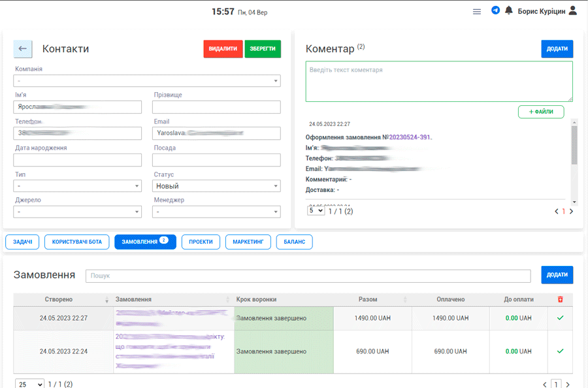This screenshot has width=588, height=388.
Task: Open the Telegram icon in header
Action: click(495, 10)
